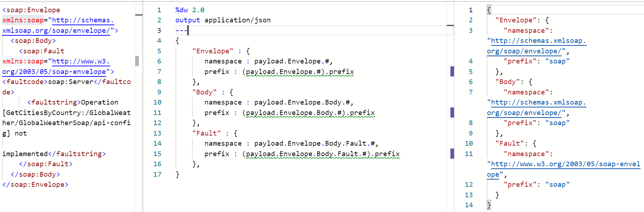Jump to the warning marker for script line 15
Screen dimensions: 644x212
[x=452, y=154]
